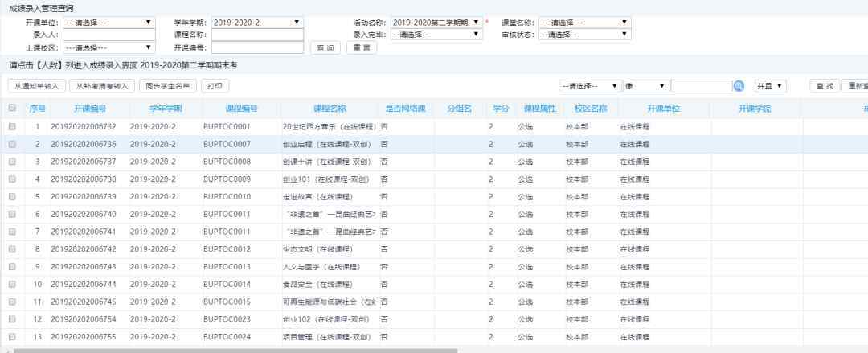The width and height of the screenshot is (868, 353).
Task: Tick the checkbox for 创业启程 row
Action: click(12, 144)
